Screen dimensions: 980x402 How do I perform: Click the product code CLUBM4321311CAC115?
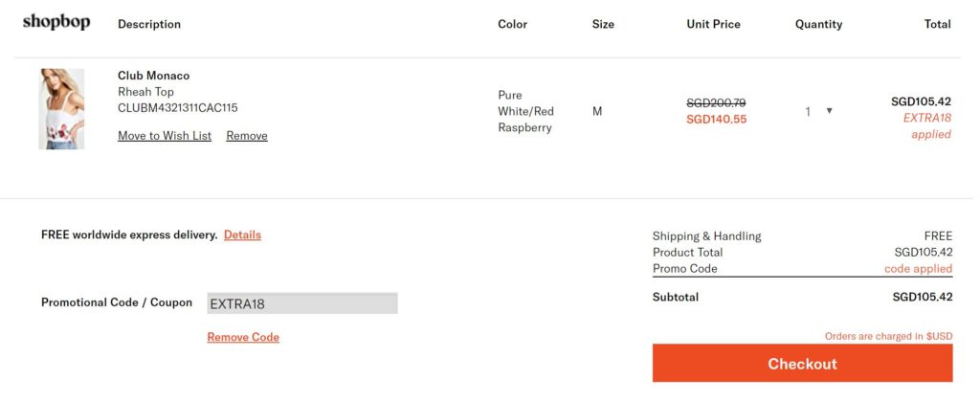point(177,108)
